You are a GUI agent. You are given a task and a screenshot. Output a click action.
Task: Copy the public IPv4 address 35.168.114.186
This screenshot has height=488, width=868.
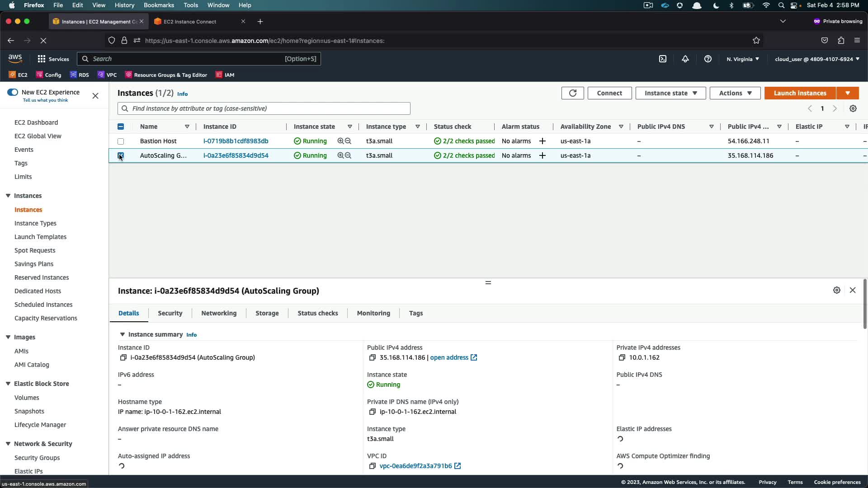click(x=372, y=357)
